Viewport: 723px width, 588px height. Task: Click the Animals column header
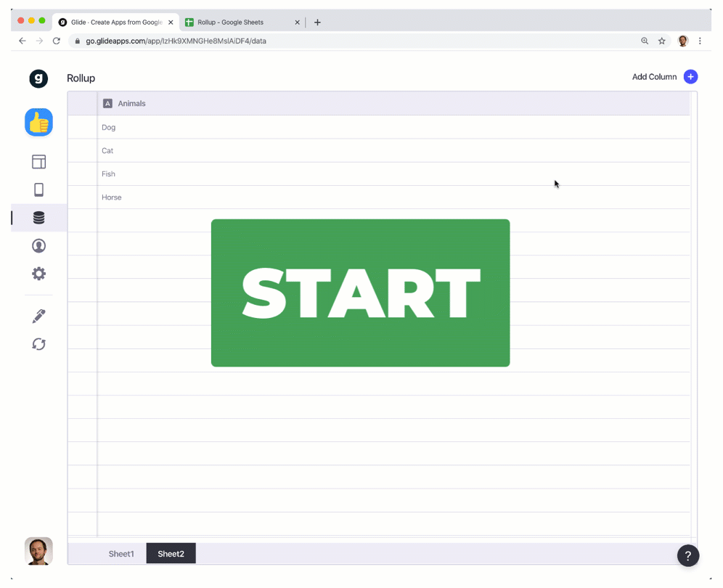click(x=131, y=104)
